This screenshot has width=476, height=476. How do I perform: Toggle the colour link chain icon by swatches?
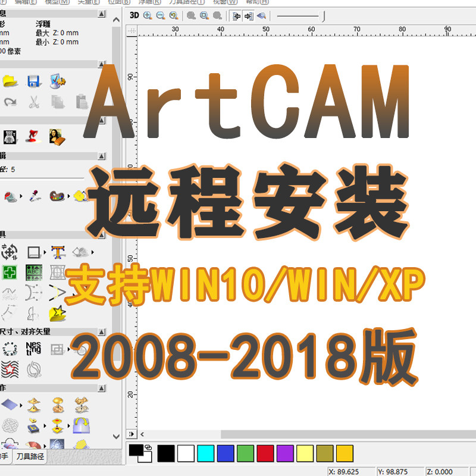pos(148,447)
